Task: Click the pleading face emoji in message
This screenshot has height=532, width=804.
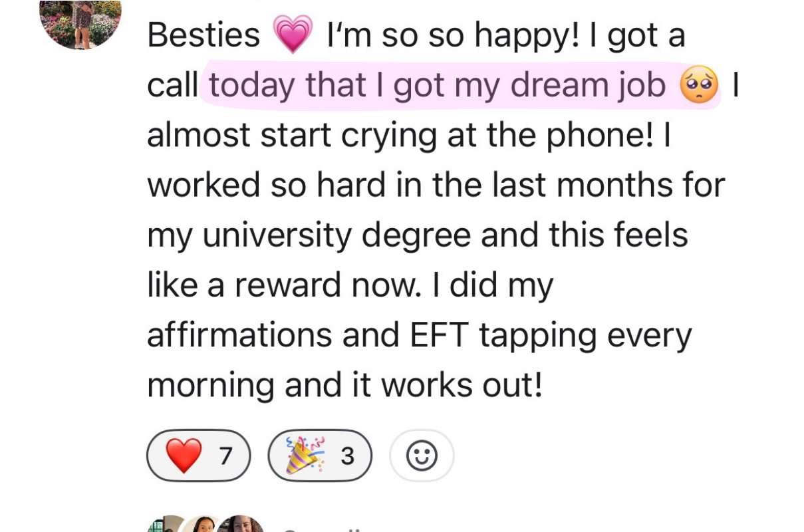Action: [x=699, y=85]
